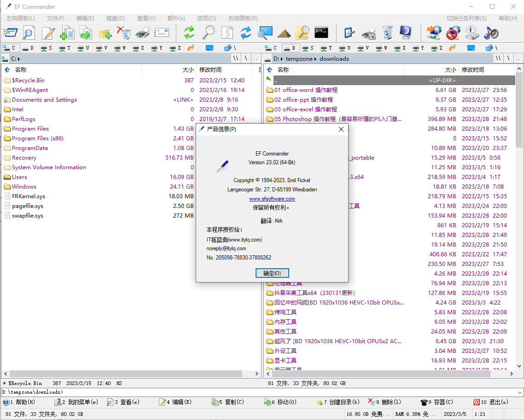Click the delete-to-recycle-bin toolbar icon

(123, 33)
